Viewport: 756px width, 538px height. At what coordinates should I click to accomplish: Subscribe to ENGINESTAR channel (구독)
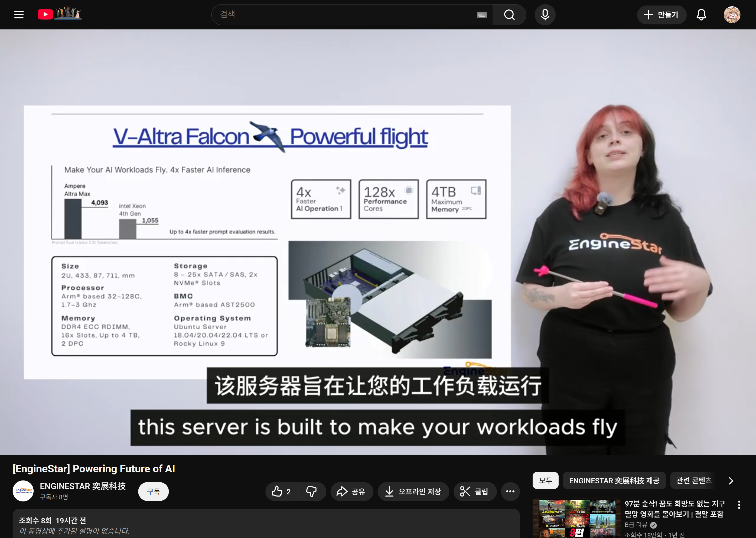(153, 491)
